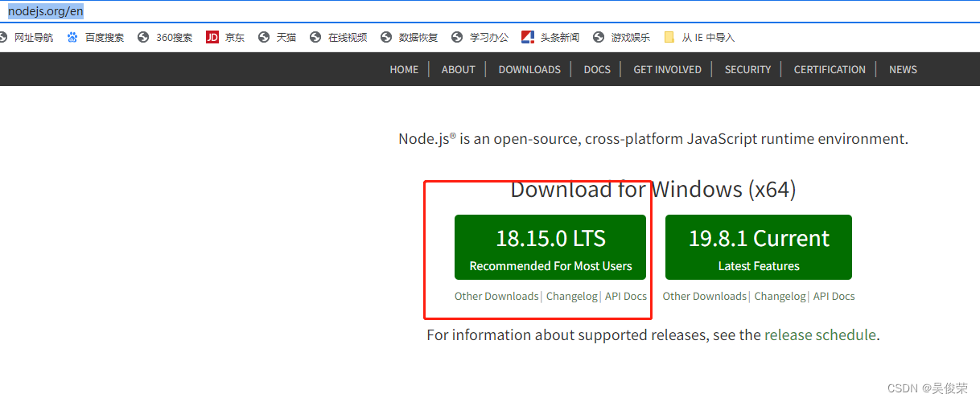This screenshot has width=980, height=402.
Task: Open the 网址导航 bookmark
Action: 34,37
